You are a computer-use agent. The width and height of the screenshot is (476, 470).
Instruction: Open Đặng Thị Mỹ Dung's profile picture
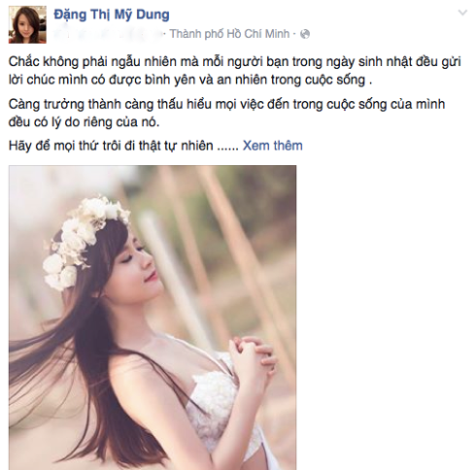pos(27,24)
